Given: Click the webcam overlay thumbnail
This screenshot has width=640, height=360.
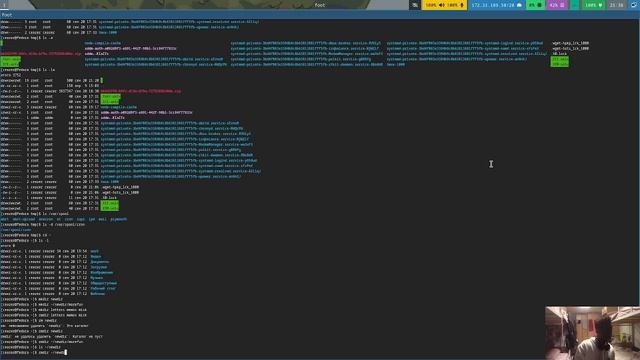Looking at the screenshot, I should tap(592, 333).
